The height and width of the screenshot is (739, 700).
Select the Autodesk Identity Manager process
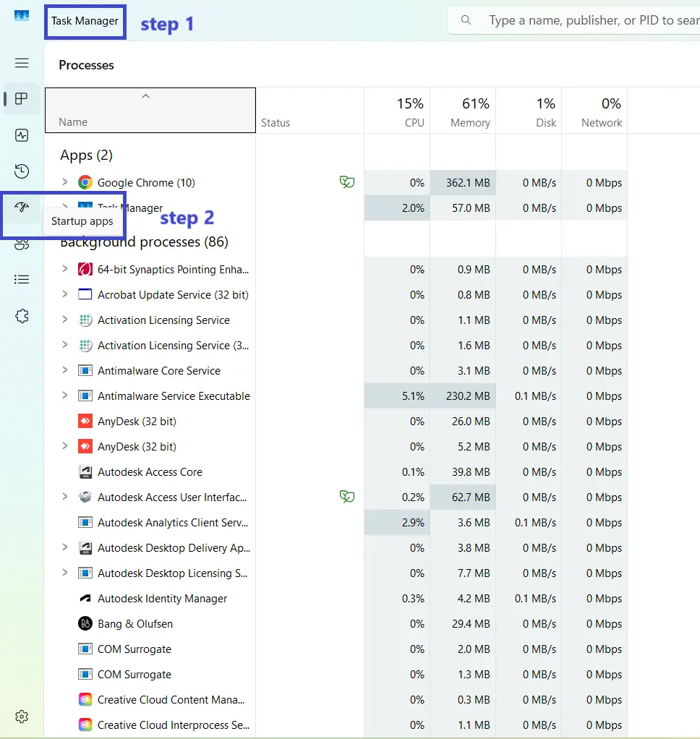click(162, 598)
